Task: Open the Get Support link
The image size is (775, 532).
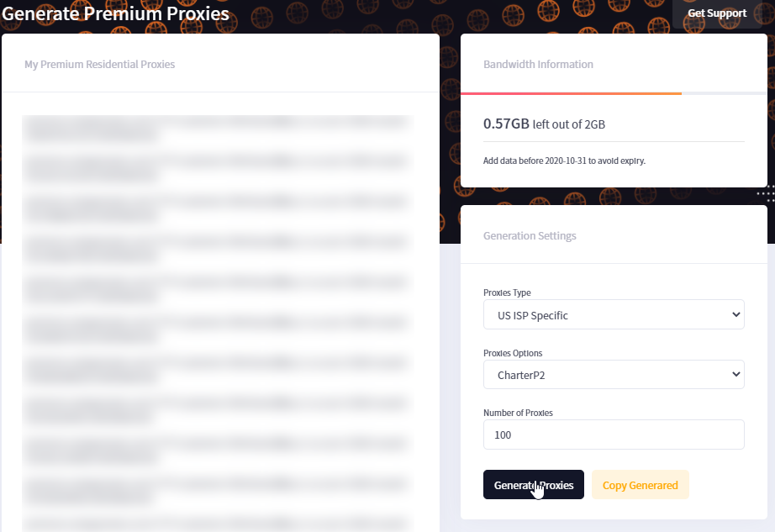Action: click(717, 13)
